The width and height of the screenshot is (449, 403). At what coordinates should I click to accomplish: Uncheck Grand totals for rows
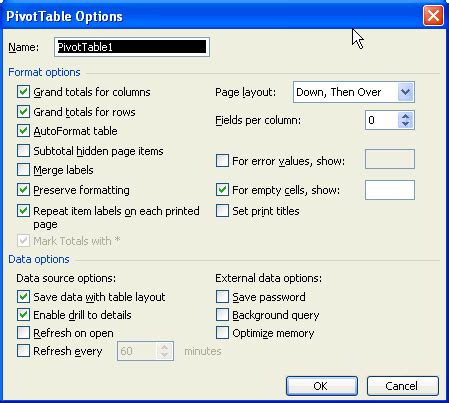[x=23, y=112]
